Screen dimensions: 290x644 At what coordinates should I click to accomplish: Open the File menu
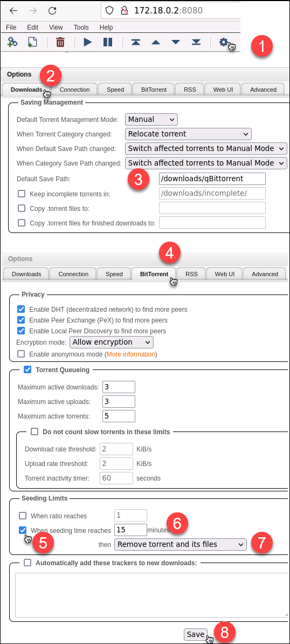11,28
